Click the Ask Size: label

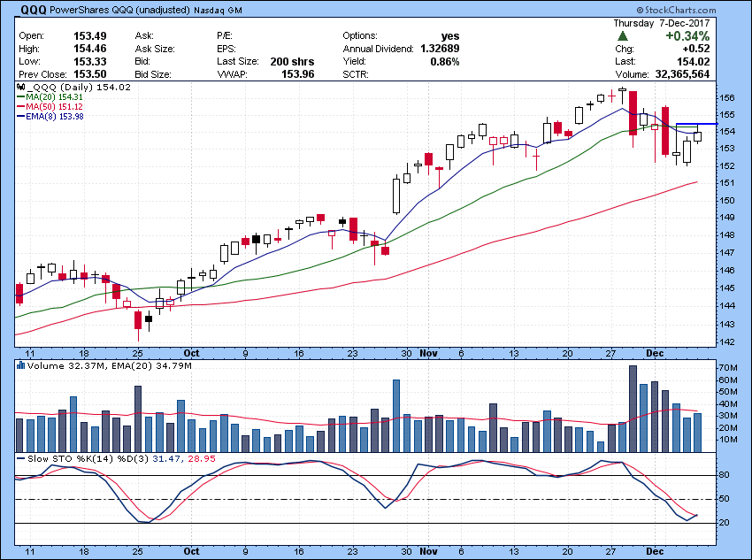point(155,49)
